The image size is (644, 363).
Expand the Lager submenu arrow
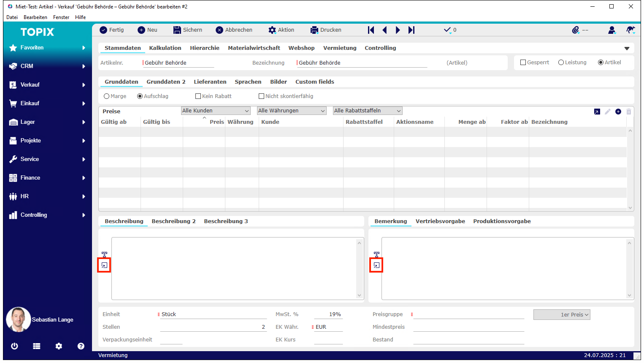(x=84, y=122)
